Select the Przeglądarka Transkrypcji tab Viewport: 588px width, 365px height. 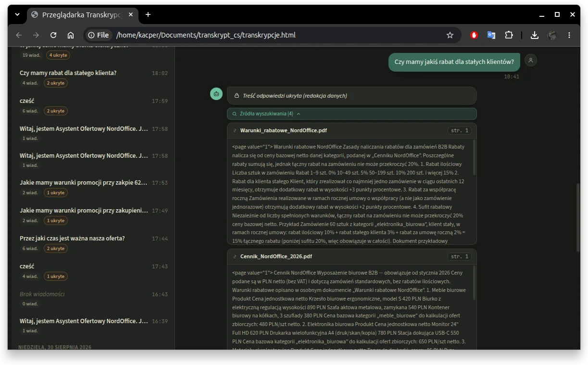(82, 14)
